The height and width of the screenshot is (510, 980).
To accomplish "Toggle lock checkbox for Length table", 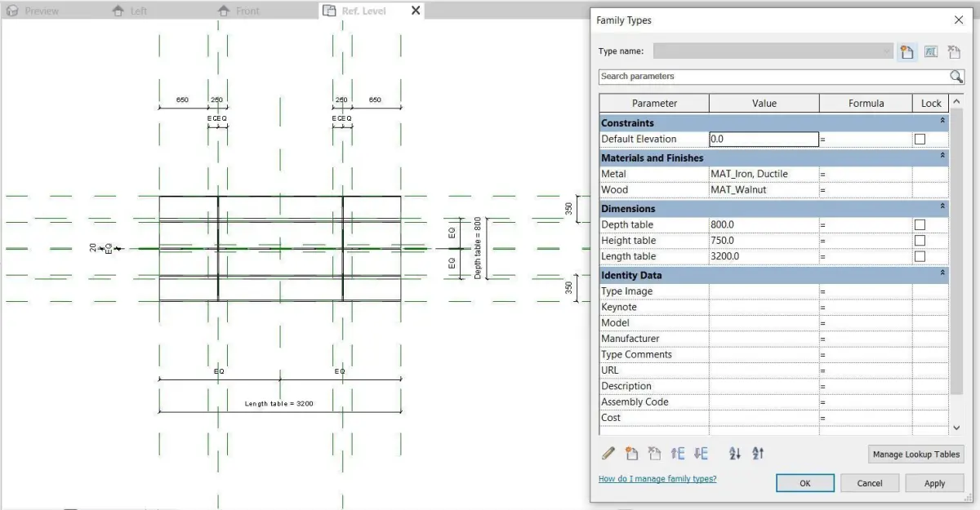I will point(920,256).
